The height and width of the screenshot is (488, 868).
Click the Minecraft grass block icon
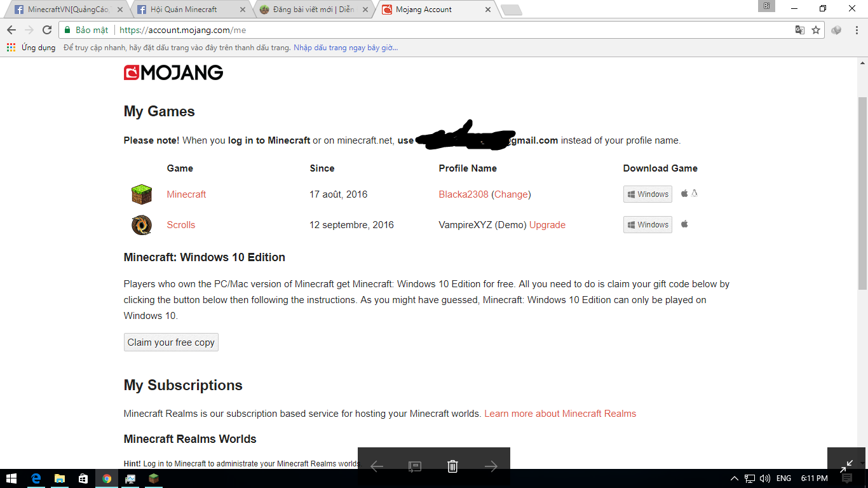click(142, 194)
